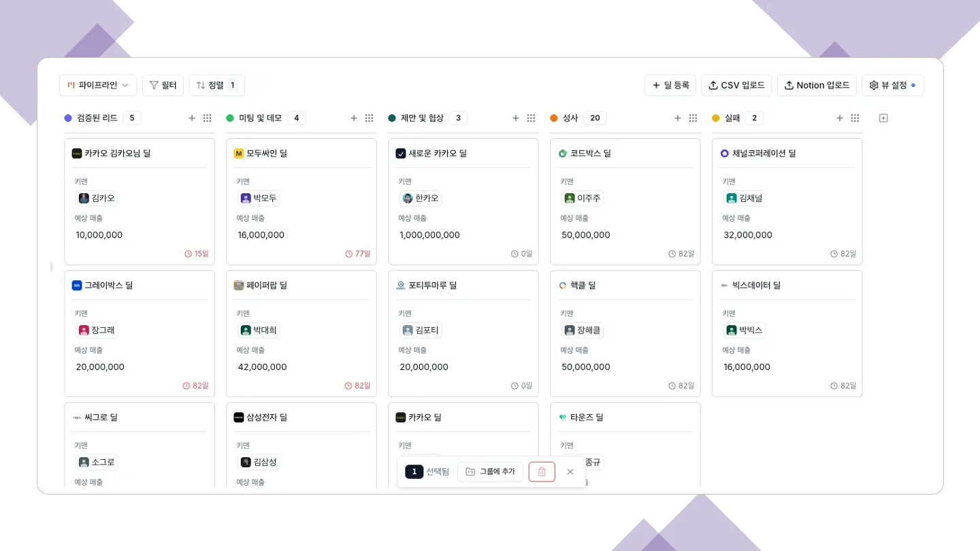Screen dimensions: 980x551
Task: Click the 타운즈 딜 logo icon
Action: click(x=563, y=418)
